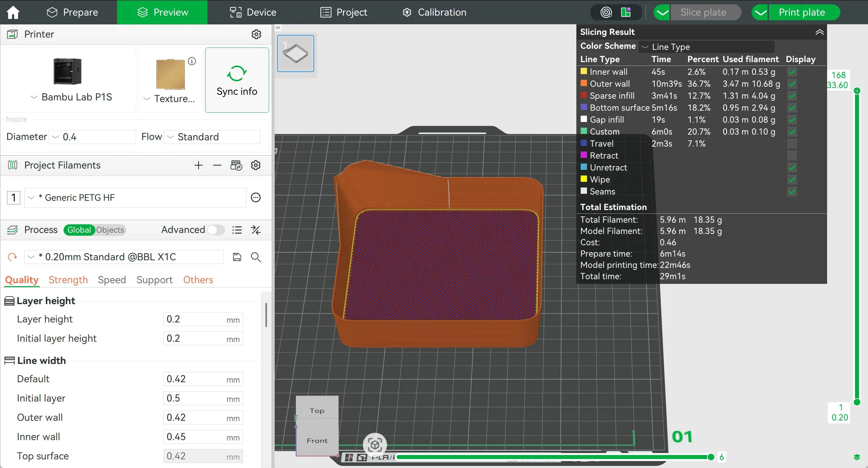Select plate 1 thumbnail
This screenshot has width=868, height=468.
pyautogui.click(x=296, y=54)
